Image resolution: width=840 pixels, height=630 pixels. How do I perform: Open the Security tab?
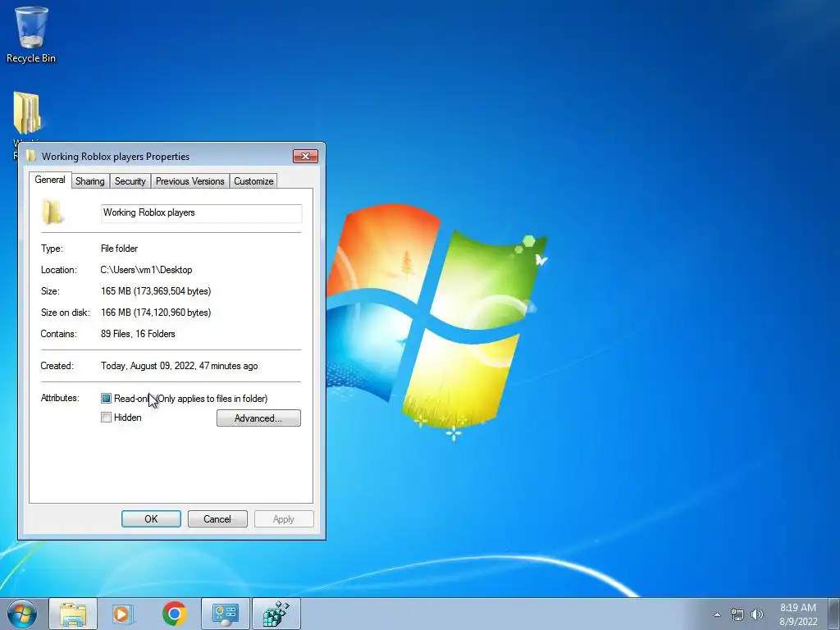coord(130,181)
